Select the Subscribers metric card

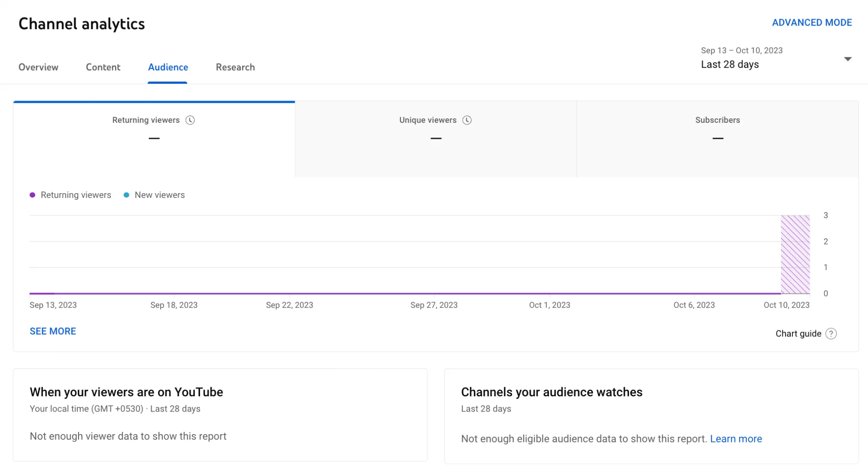pos(717,139)
